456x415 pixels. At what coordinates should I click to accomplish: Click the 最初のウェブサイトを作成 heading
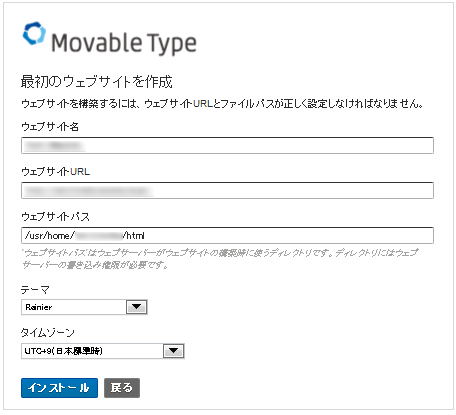point(97,82)
